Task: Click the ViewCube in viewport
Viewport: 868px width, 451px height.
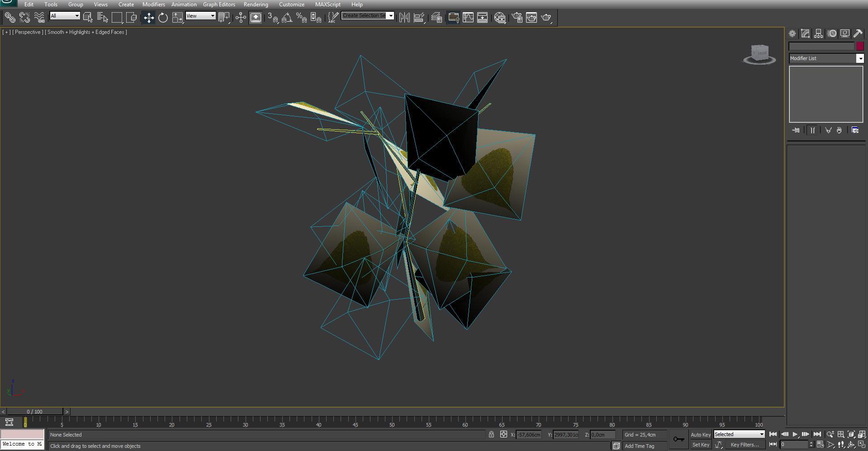Action: [759, 54]
